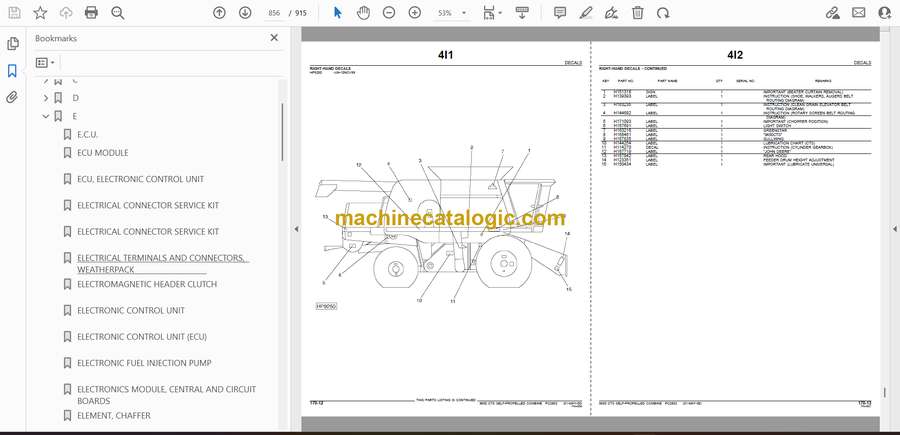Open the E.C.U. bookmark
This screenshot has width=900, height=435.
[x=88, y=135]
